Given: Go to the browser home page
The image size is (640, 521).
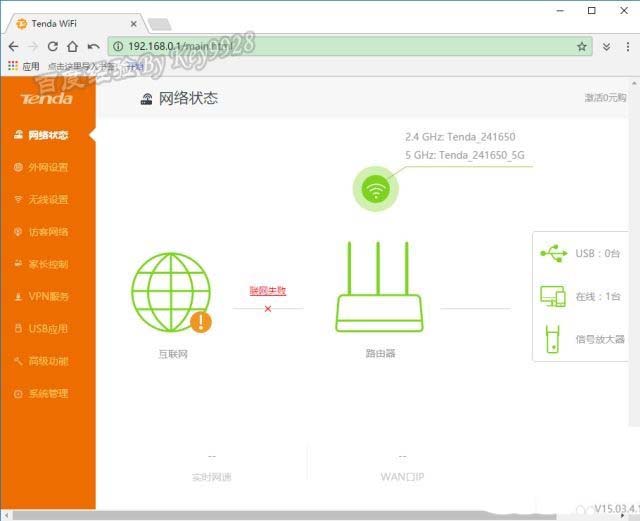Looking at the screenshot, I should pyautogui.click(x=72, y=46).
